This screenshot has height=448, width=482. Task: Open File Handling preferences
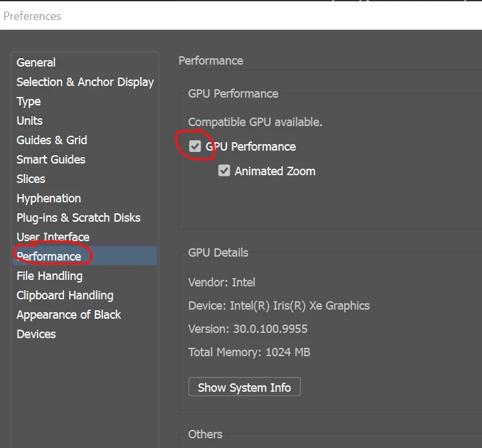(x=50, y=276)
